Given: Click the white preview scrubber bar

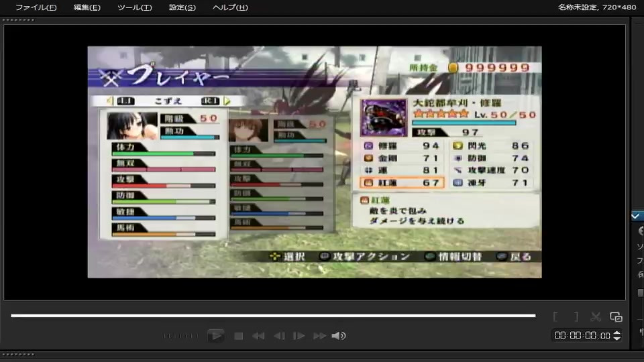Looking at the screenshot, I should click(273, 316).
